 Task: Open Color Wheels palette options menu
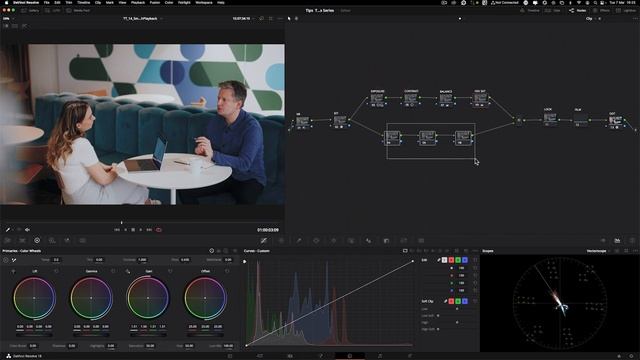pos(235,251)
